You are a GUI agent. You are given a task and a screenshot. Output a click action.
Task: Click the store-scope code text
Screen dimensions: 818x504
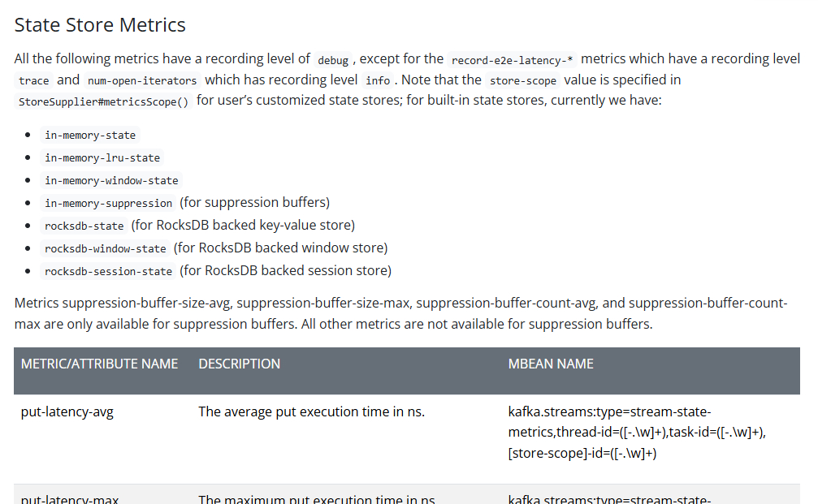[522, 80]
